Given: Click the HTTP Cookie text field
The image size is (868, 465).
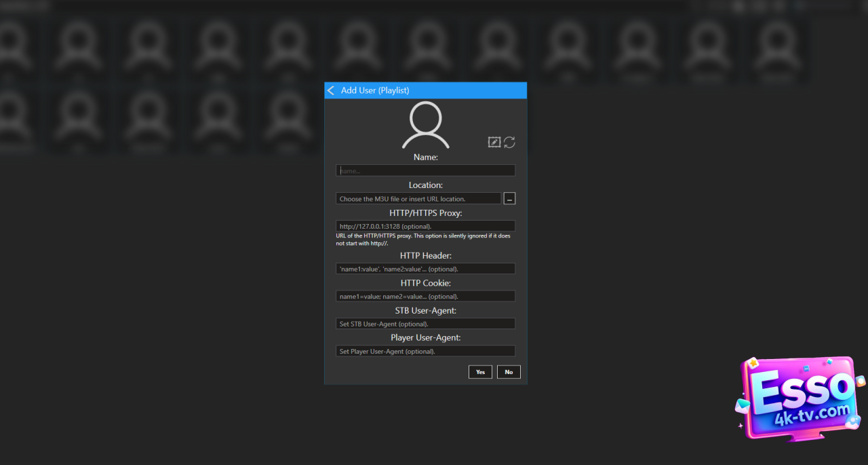Looking at the screenshot, I should click(x=425, y=297).
